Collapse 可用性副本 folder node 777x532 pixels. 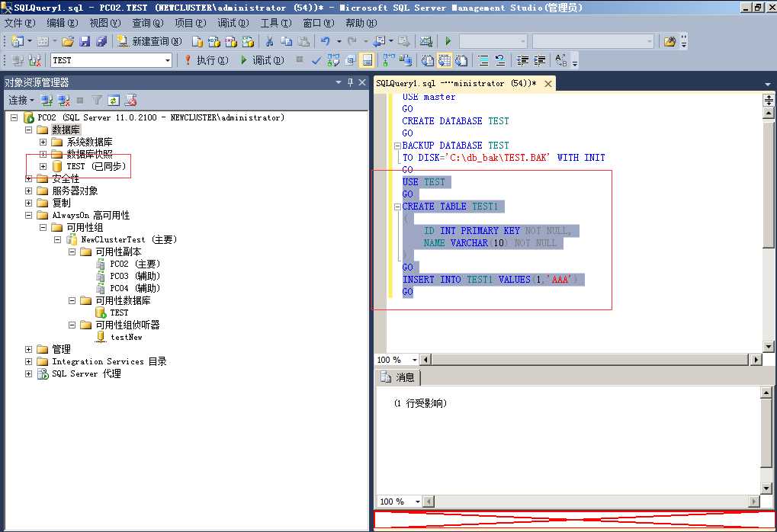tap(72, 252)
